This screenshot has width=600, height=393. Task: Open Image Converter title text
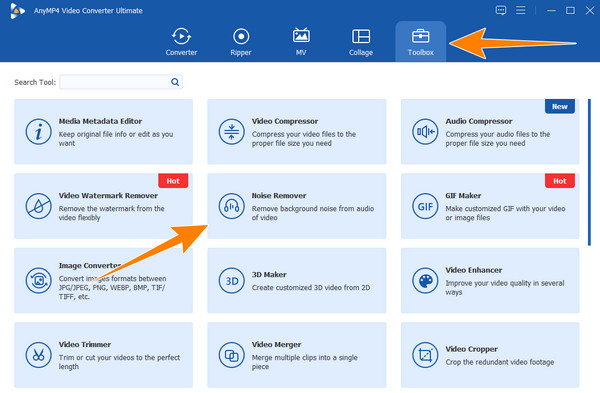pos(90,266)
